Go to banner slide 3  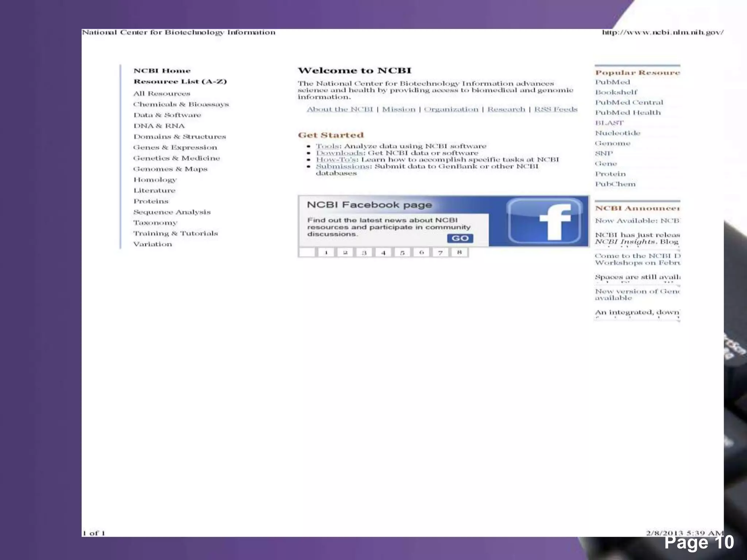tap(364, 252)
